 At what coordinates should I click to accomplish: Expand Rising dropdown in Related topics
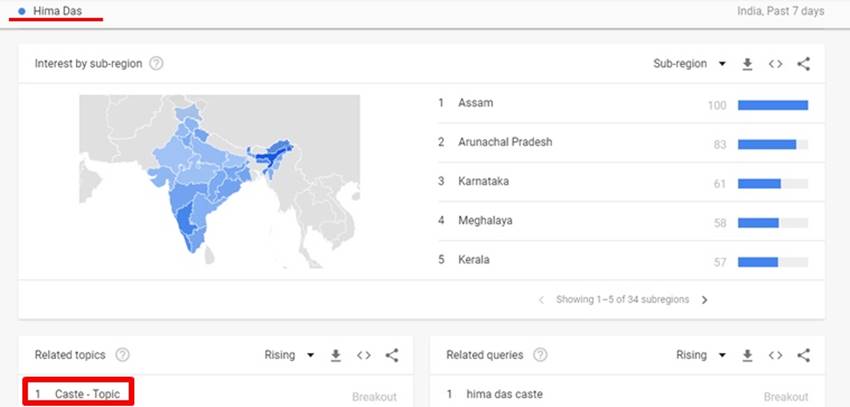tap(290, 355)
